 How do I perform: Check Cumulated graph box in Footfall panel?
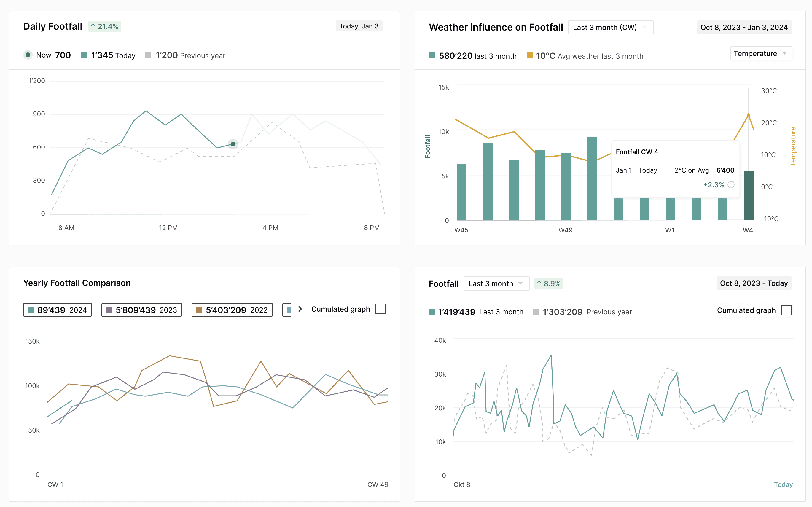[786, 310]
